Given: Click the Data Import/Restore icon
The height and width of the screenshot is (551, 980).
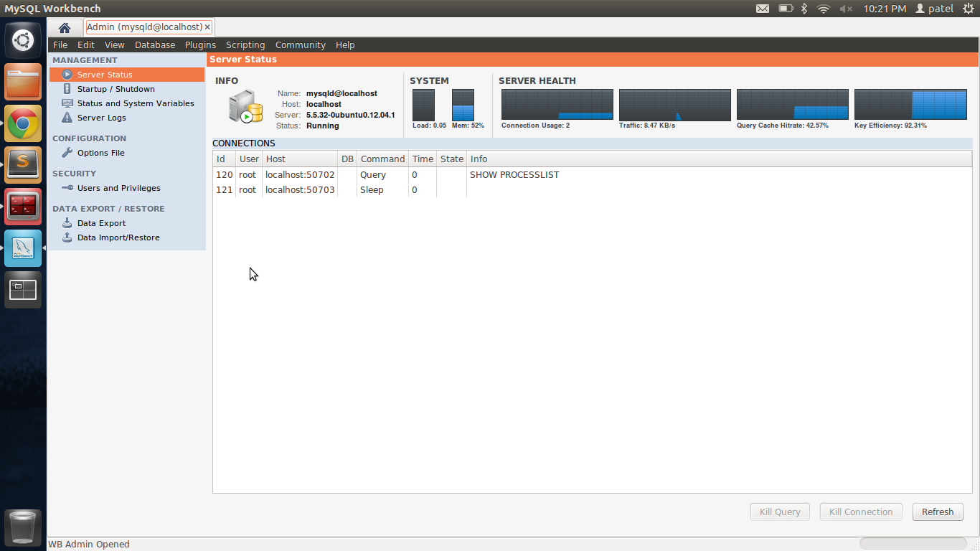Looking at the screenshot, I should [67, 237].
